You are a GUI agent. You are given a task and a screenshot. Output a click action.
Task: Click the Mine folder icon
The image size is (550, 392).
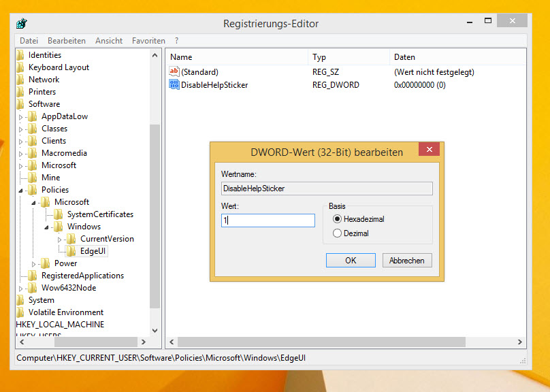(x=32, y=177)
